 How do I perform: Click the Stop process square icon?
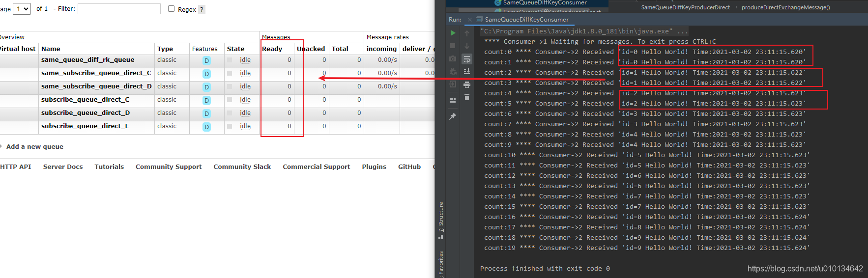[x=453, y=46]
